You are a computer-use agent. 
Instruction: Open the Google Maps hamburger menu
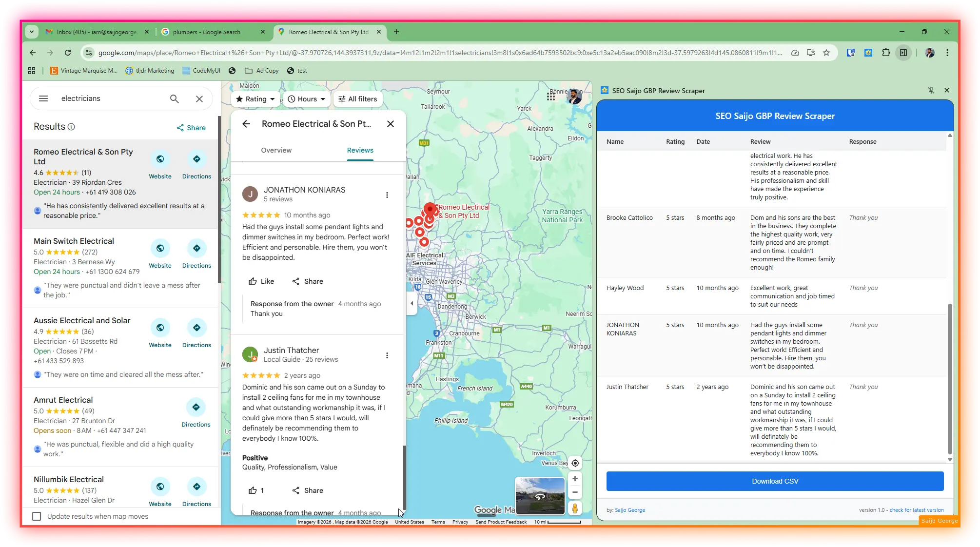(x=43, y=98)
